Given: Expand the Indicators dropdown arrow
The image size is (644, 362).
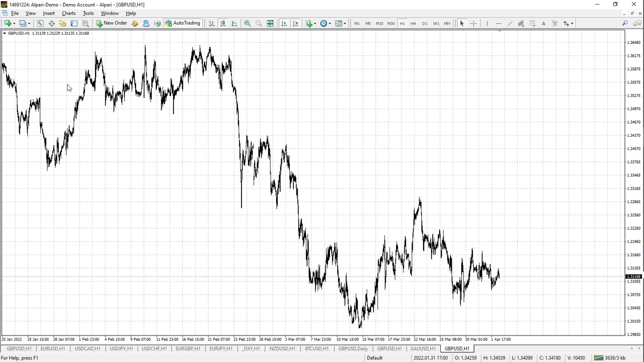Looking at the screenshot, I should pos(315,23).
